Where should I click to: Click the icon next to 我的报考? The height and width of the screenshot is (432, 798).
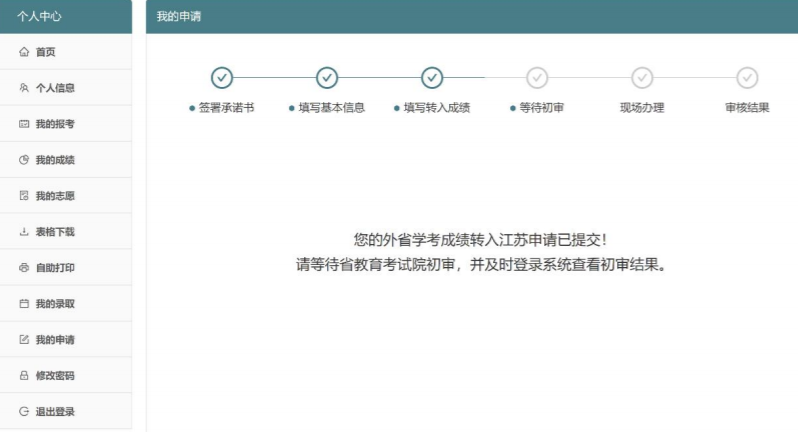(x=24, y=124)
